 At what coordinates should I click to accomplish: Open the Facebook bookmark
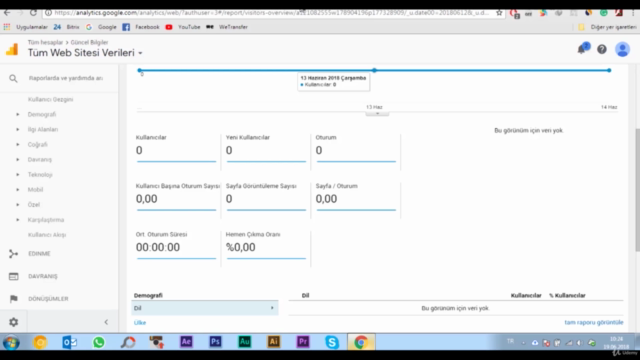[141, 27]
